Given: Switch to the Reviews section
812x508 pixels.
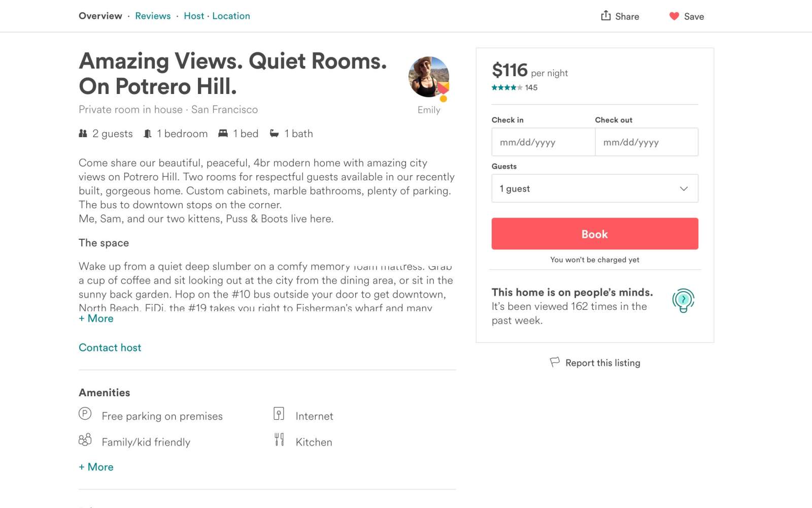Looking at the screenshot, I should 152,16.
